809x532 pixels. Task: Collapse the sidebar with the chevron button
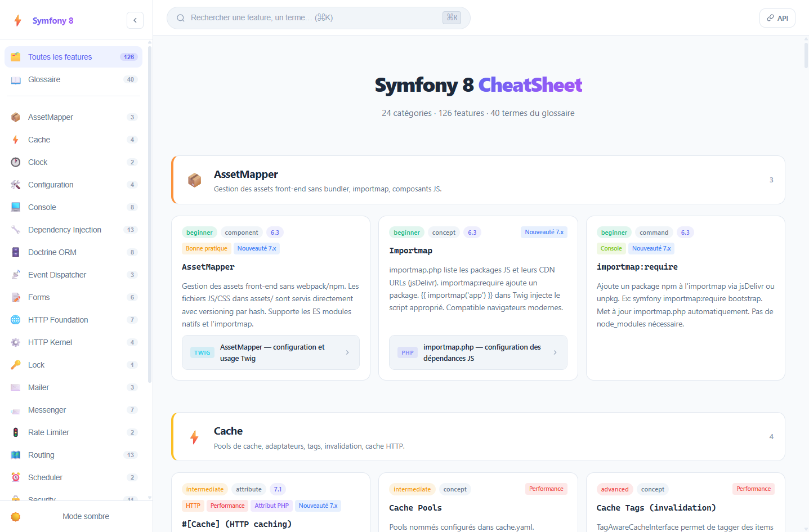pos(135,20)
